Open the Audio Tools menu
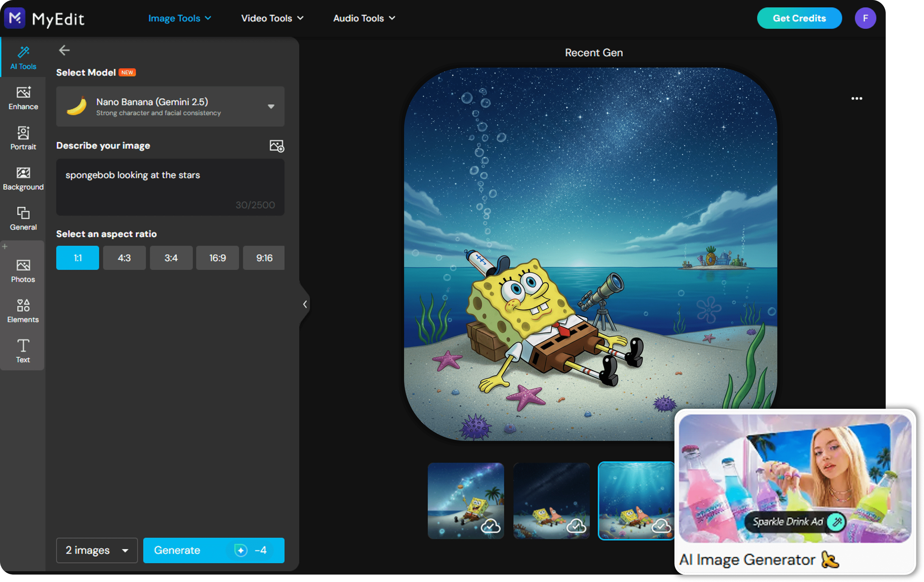Screen dimensions: 924x582 tap(363, 18)
